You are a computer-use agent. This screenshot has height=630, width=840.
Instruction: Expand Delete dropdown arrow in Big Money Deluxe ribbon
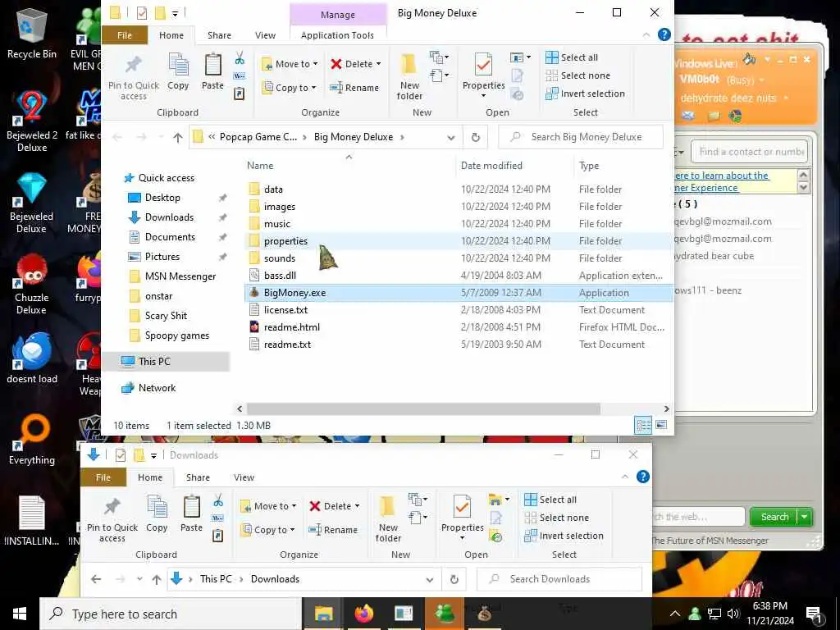[x=379, y=64]
